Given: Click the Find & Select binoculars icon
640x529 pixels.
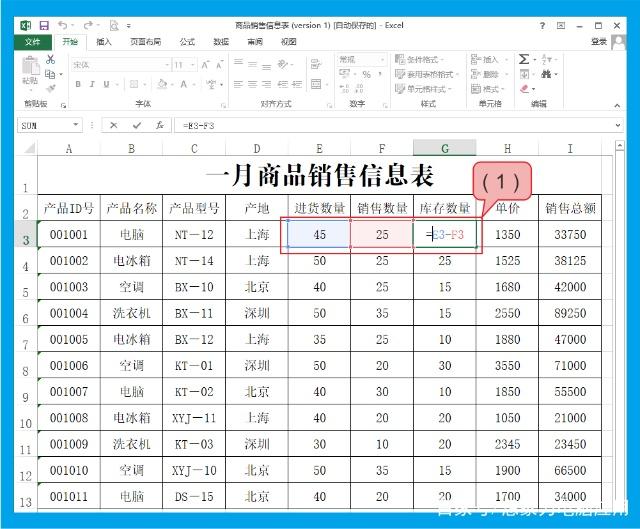Looking at the screenshot, I should click(x=546, y=74).
